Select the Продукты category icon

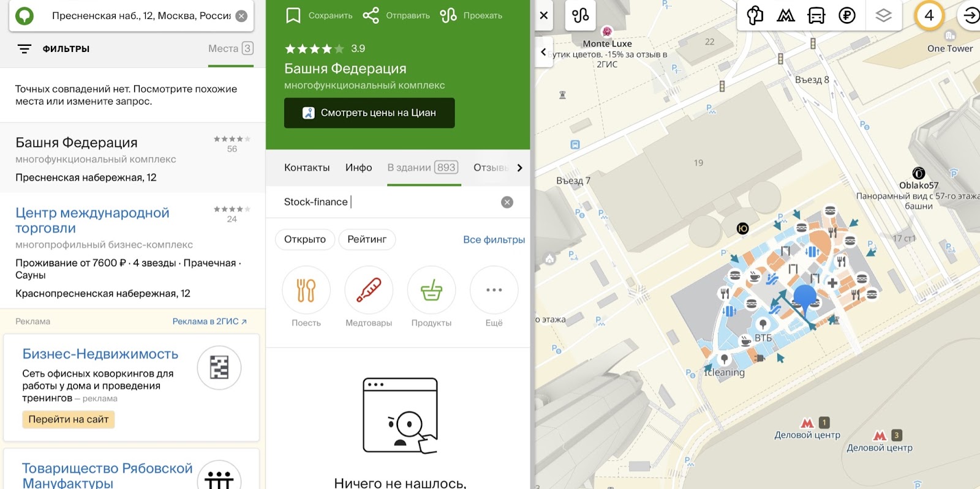tap(431, 290)
